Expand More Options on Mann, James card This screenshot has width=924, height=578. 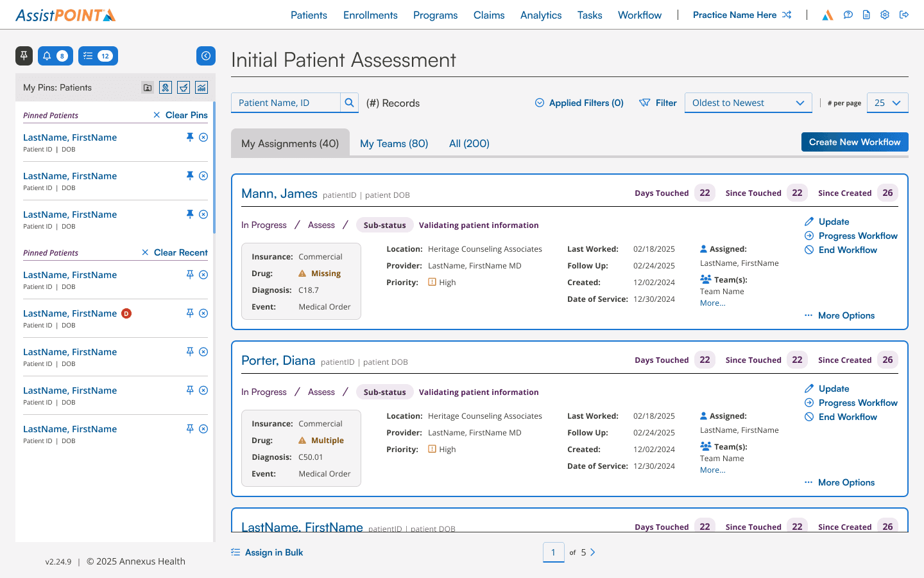tap(839, 315)
